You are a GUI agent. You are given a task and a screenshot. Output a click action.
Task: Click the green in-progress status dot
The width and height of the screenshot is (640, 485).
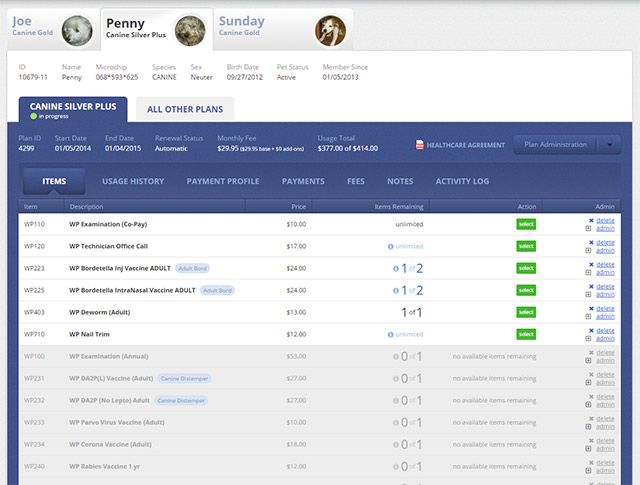click(x=33, y=116)
